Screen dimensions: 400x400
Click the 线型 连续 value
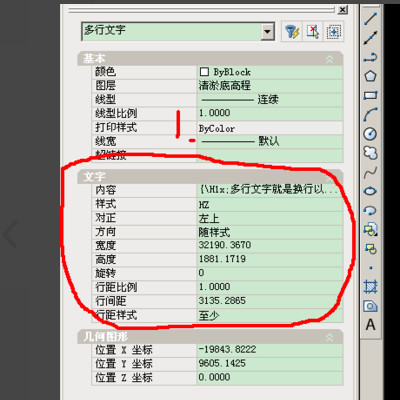click(270, 100)
